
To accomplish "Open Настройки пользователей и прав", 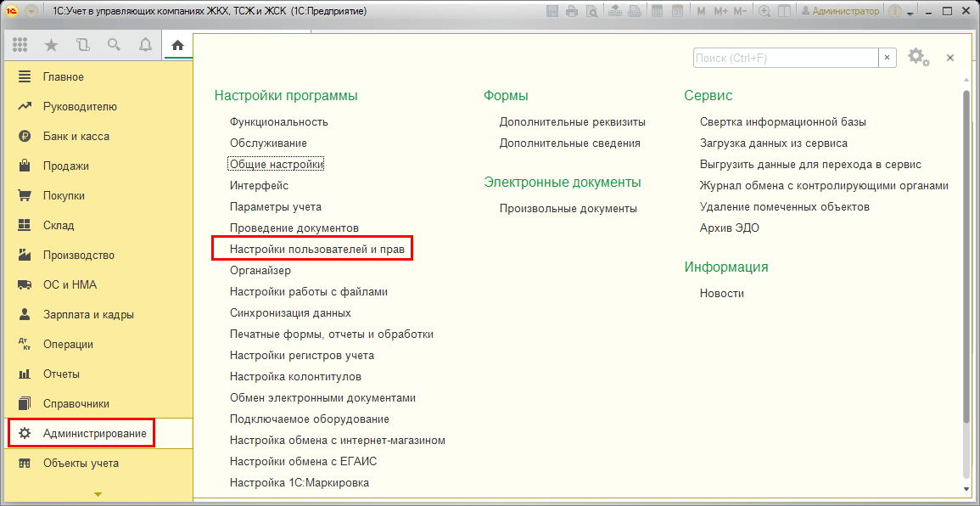I will (x=316, y=250).
